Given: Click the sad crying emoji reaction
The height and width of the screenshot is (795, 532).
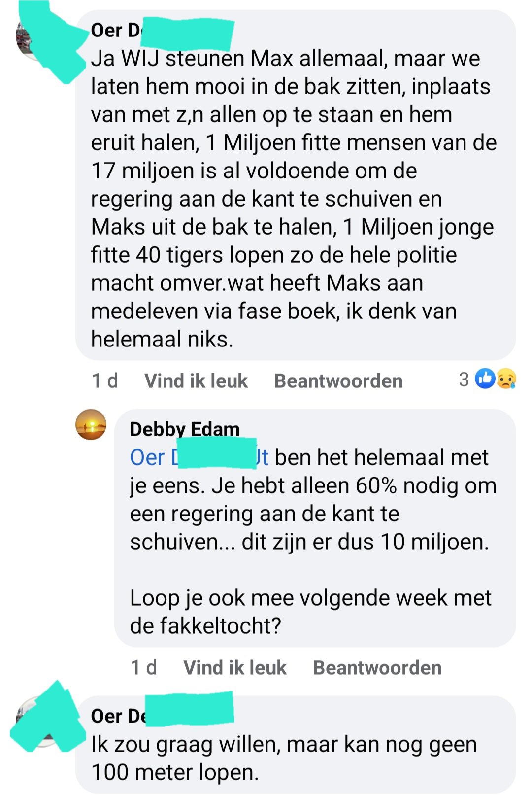Looking at the screenshot, I should (x=506, y=379).
